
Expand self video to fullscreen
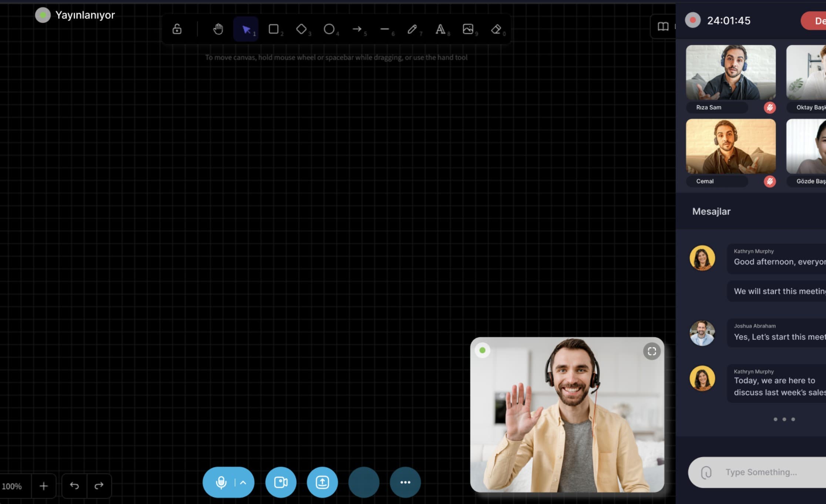pyautogui.click(x=652, y=351)
